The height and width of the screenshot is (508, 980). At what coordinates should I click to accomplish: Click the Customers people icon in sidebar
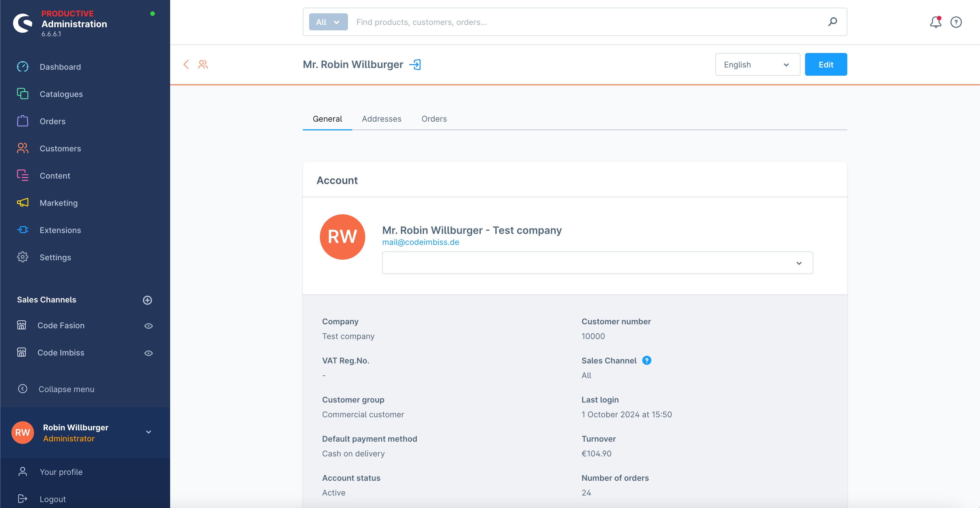click(22, 148)
